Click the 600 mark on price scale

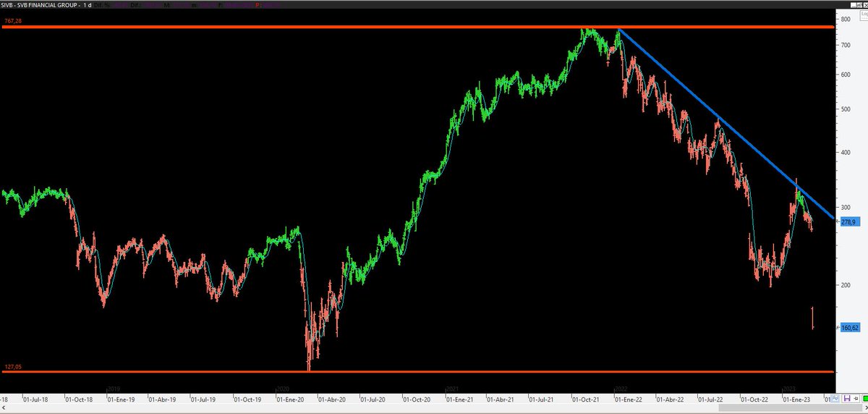pyautogui.click(x=846, y=75)
